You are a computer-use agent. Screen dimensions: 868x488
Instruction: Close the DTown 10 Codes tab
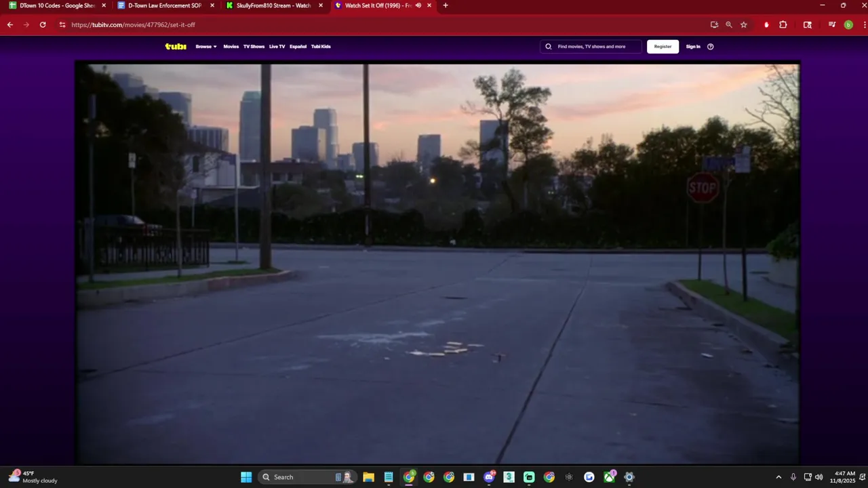[x=104, y=5]
